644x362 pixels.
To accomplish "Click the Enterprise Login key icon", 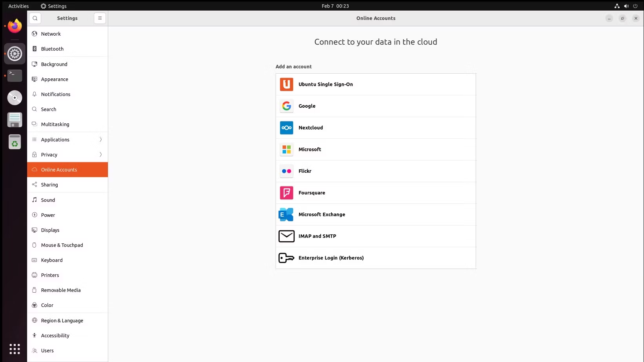I will pos(286,258).
